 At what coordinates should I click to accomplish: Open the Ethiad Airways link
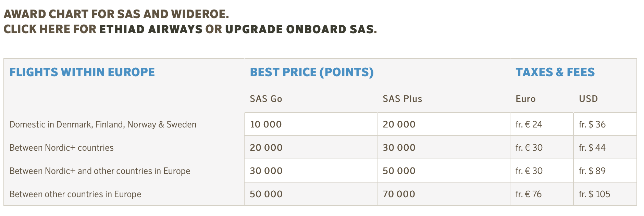[151, 29]
